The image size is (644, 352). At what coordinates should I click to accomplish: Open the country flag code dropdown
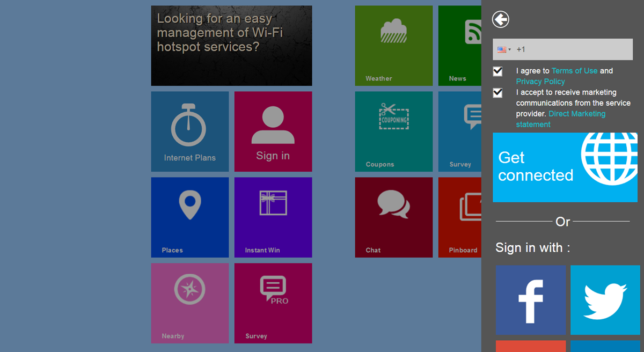coord(504,49)
